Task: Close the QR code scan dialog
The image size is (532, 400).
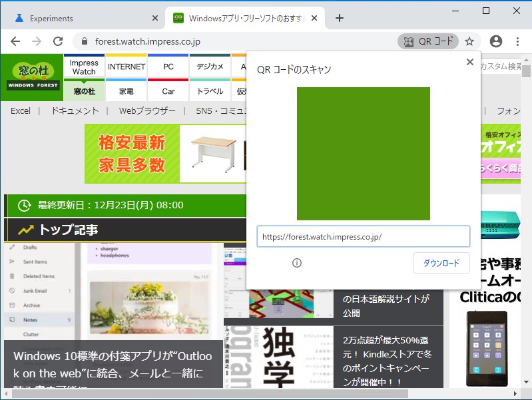Action: [470, 62]
